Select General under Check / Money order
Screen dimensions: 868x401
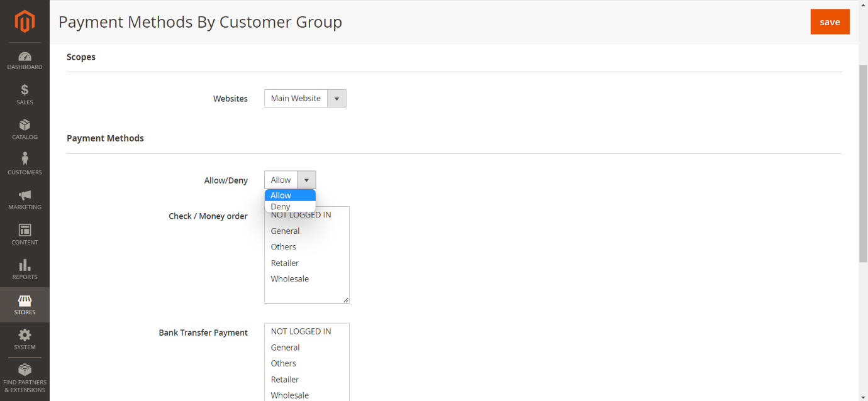point(286,231)
